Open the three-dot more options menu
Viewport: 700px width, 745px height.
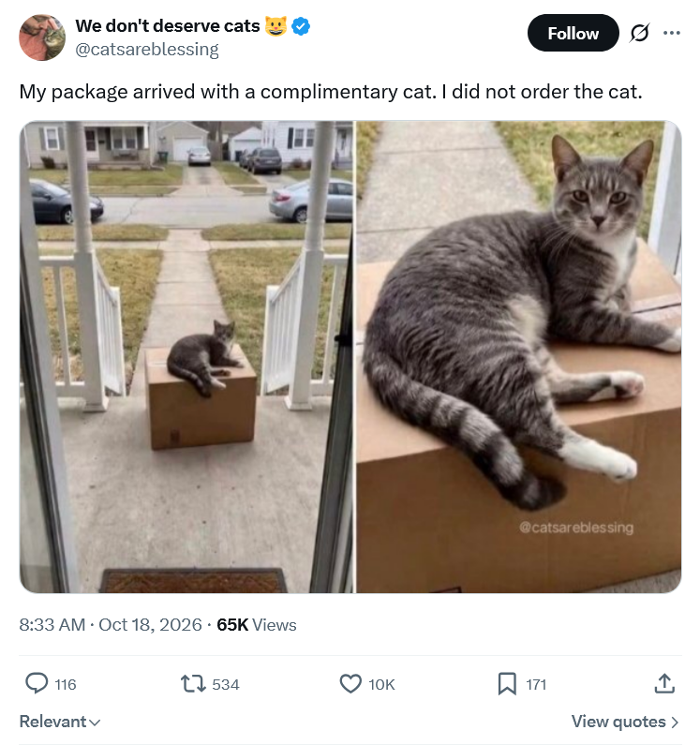pos(672,33)
